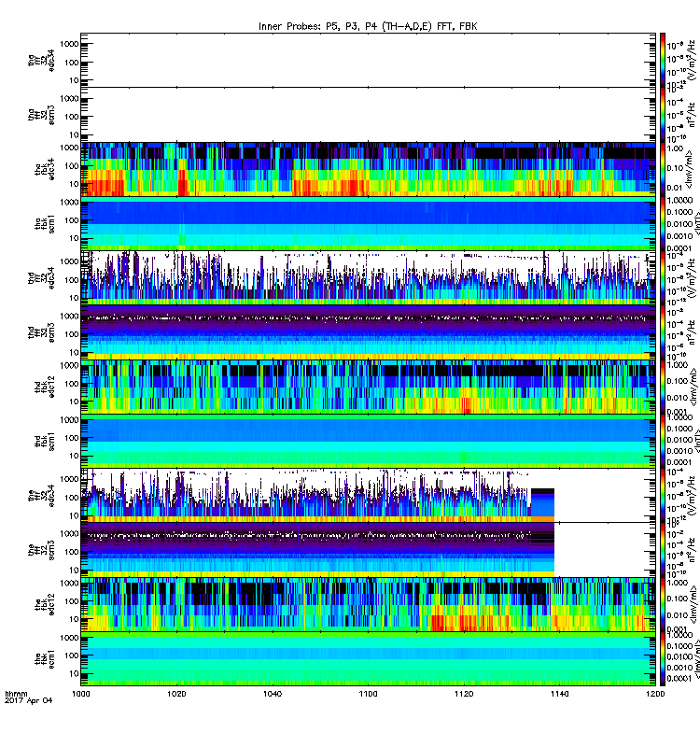This screenshot has height=747, width=700.
Task: Select the "tha fff 32 scm3" panel label
Action: 41,114
